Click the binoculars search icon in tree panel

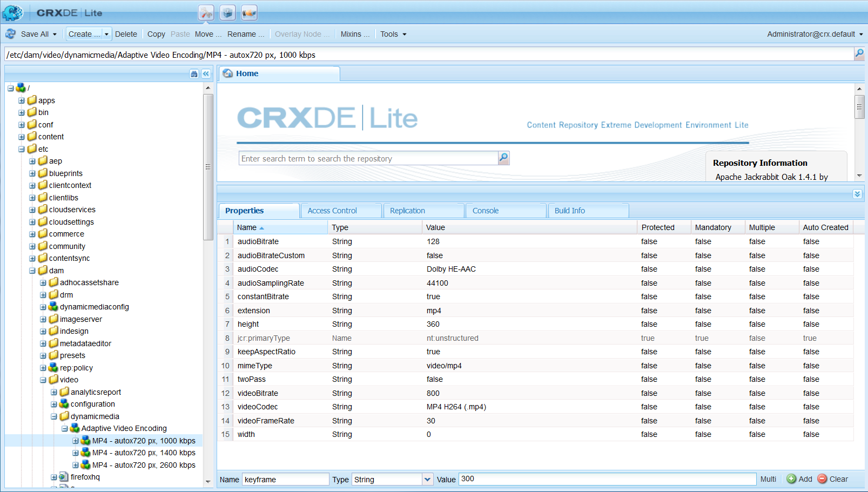[194, 74]
